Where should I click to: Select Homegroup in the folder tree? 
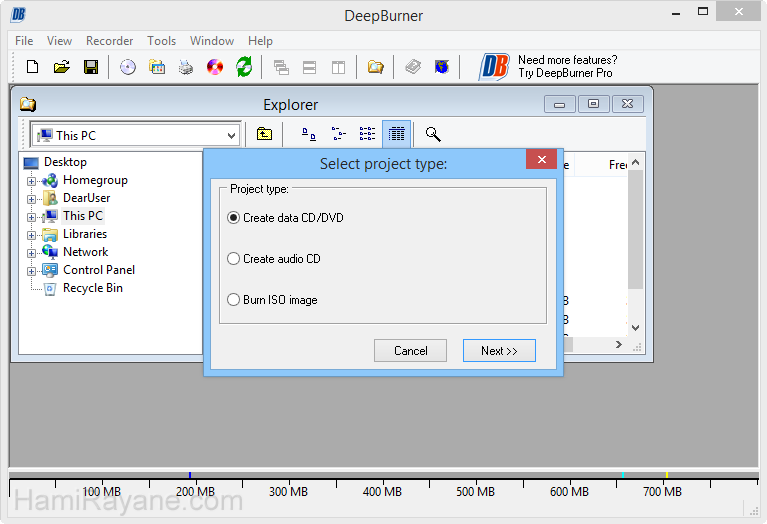point(95,180)
